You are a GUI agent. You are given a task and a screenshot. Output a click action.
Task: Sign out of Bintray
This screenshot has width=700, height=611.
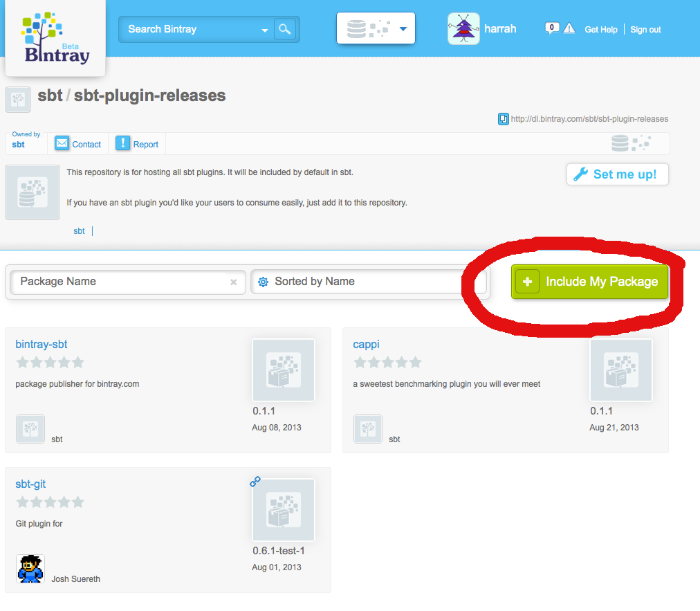point(645,30)
